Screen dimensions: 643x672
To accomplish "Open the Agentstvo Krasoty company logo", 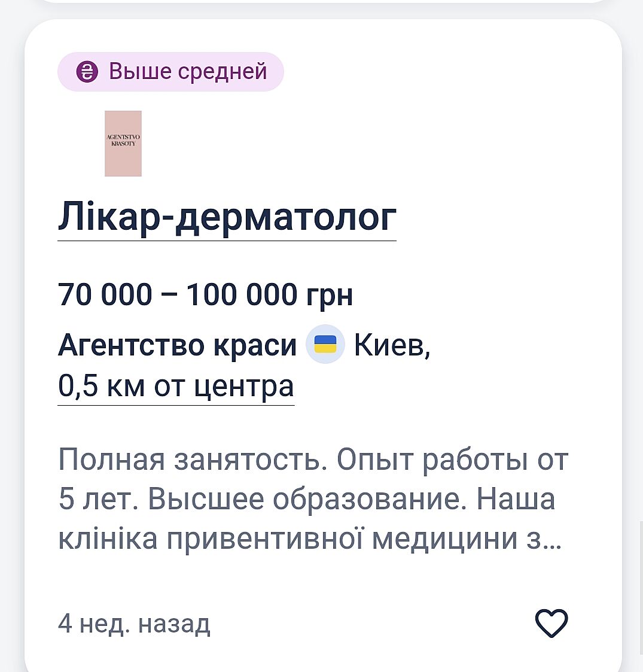I will [123, 144].
